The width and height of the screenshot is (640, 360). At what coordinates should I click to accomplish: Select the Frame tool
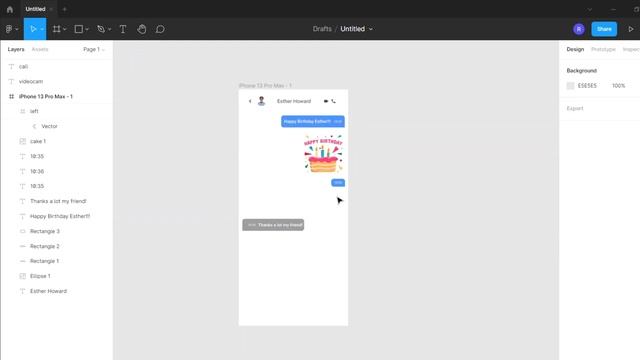tap(57, 29)
